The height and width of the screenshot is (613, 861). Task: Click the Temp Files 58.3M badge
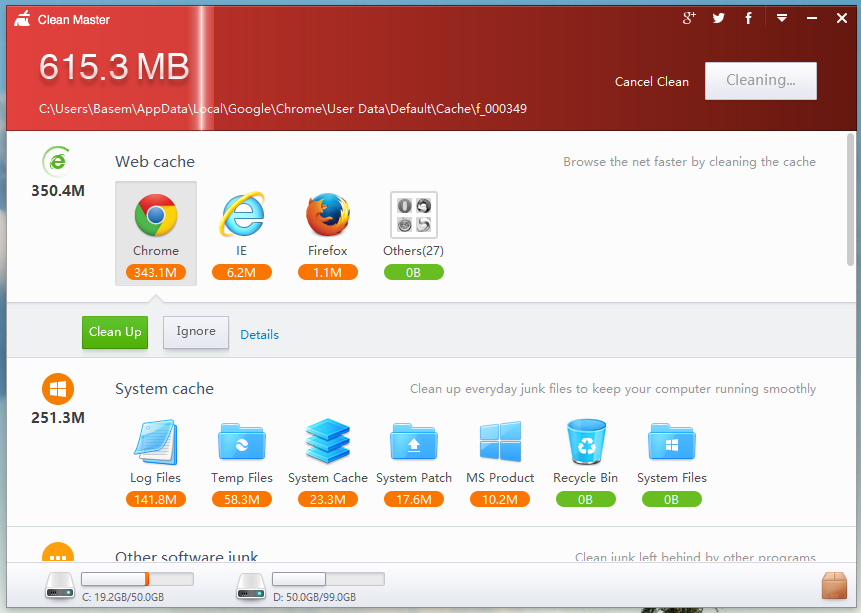tap(242, 499)
